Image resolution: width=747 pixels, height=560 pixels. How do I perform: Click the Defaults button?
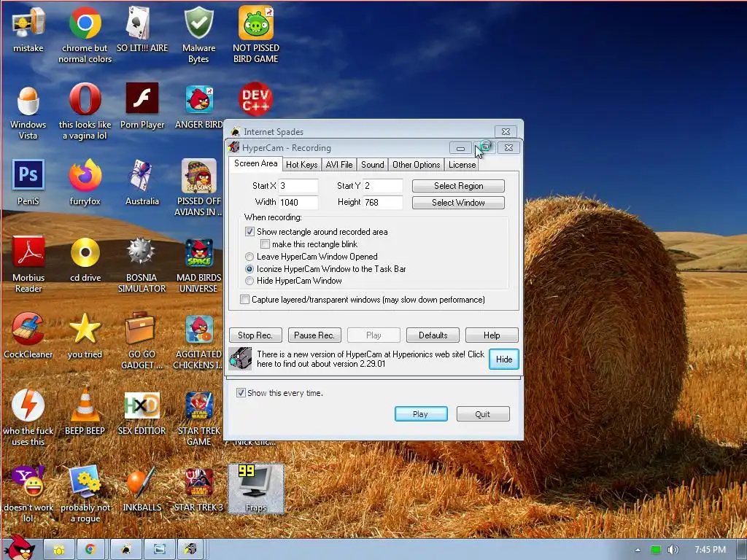tap(433, 335)
